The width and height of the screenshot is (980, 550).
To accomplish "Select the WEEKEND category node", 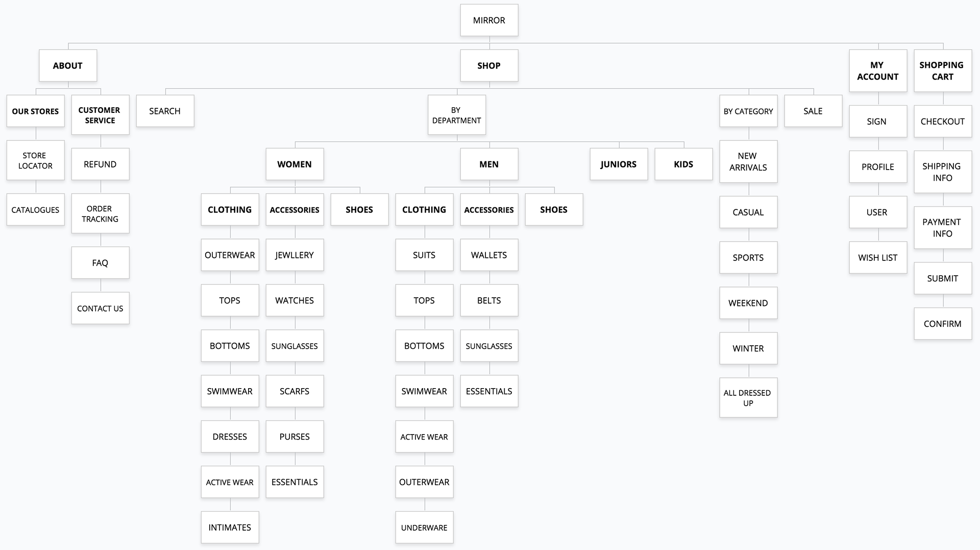I will [x=748, y=303].
